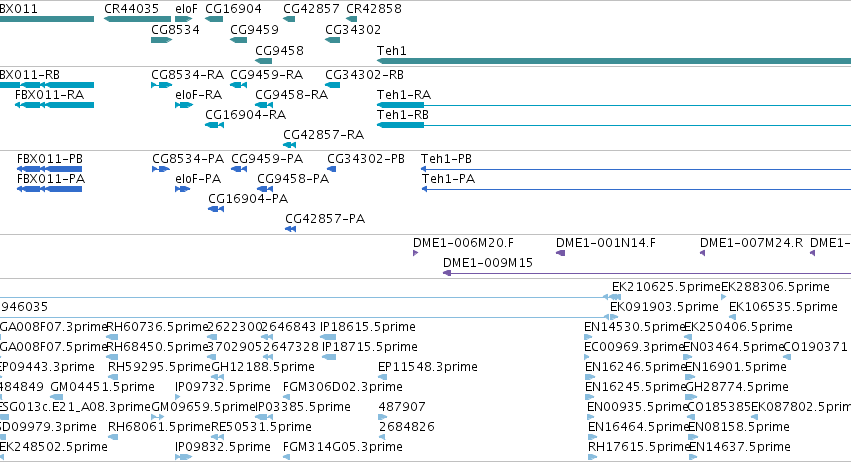Open the CG8534 gene label

coord(175,30)
